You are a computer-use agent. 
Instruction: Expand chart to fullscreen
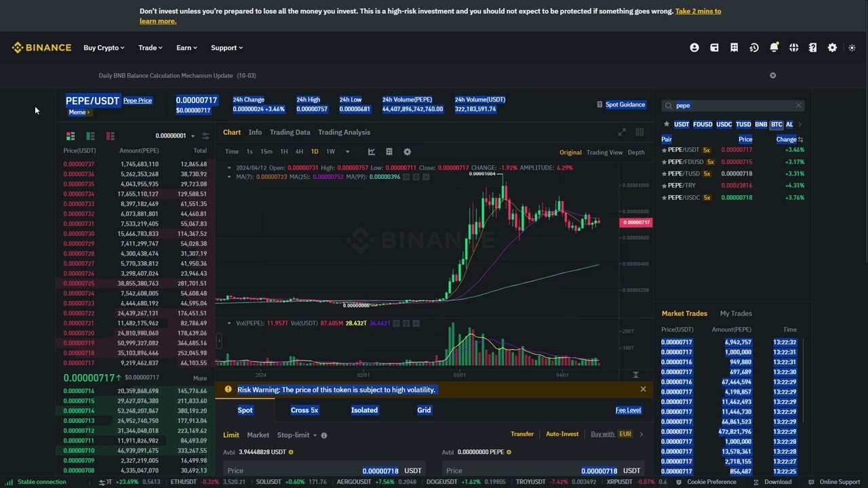click(x=622, y=132)
